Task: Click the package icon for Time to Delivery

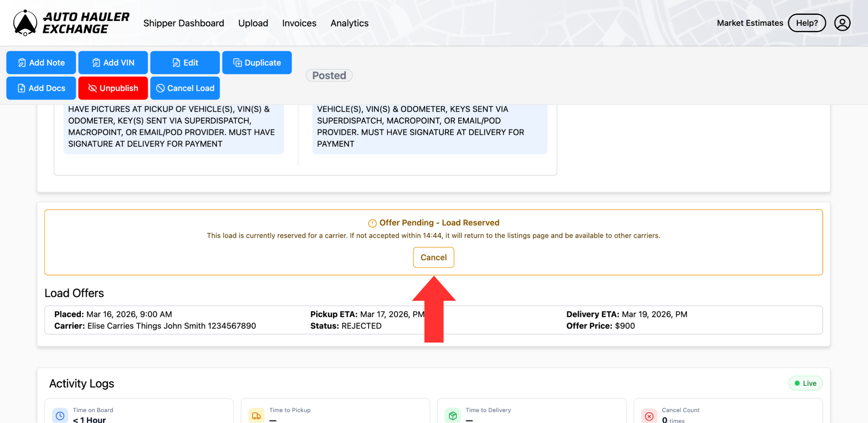Action: click(x=453, y=415)
